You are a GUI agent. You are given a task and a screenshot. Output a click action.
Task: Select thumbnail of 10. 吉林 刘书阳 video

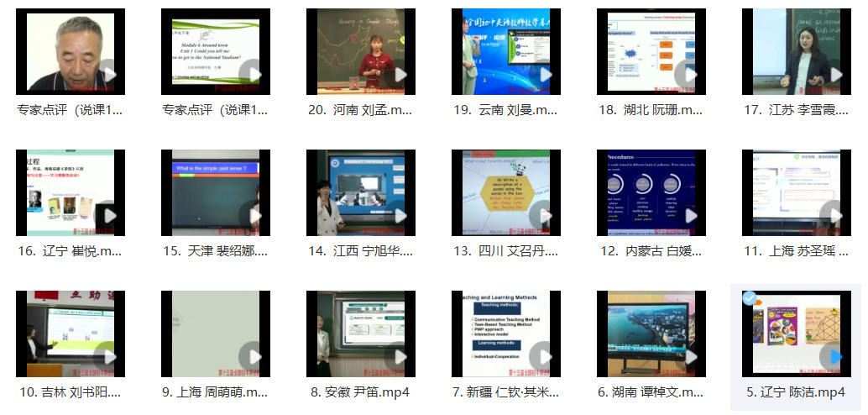pyautogui.click(x=71, y=334)
